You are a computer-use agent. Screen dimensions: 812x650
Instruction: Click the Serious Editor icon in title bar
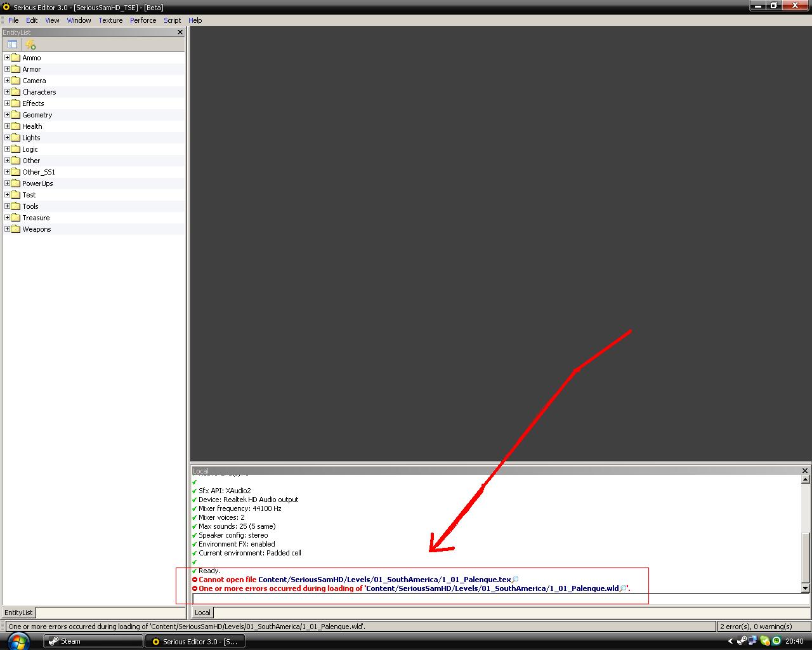click(x=6, y=7)
